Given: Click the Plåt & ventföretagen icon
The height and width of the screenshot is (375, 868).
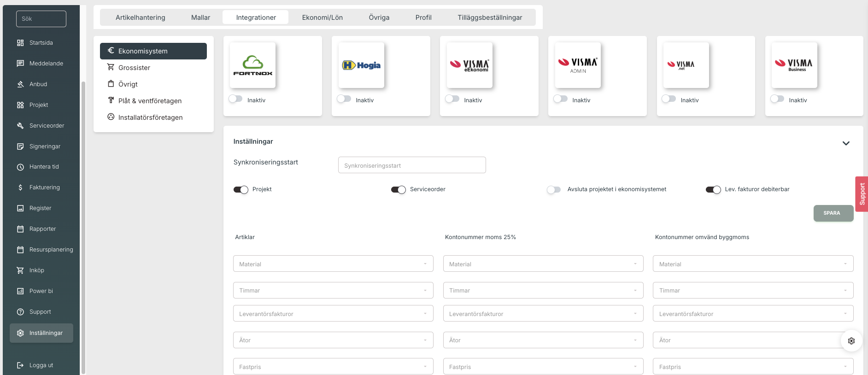Looking at the screenshot, I should tap(111, 100).
